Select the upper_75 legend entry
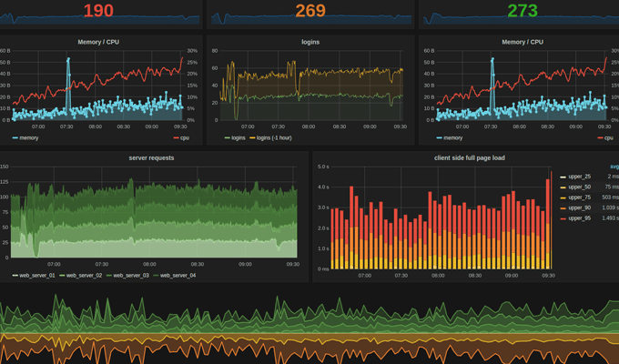 [x=579, y=197]
